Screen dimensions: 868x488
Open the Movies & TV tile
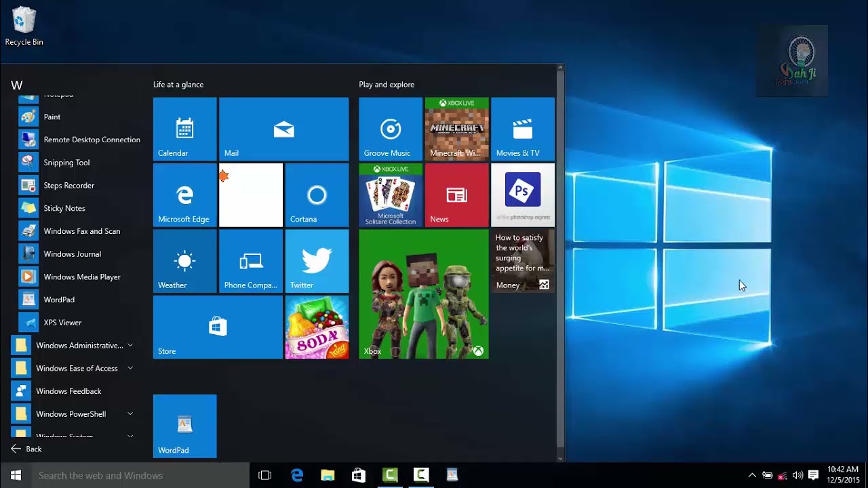(x=523, y=129)
